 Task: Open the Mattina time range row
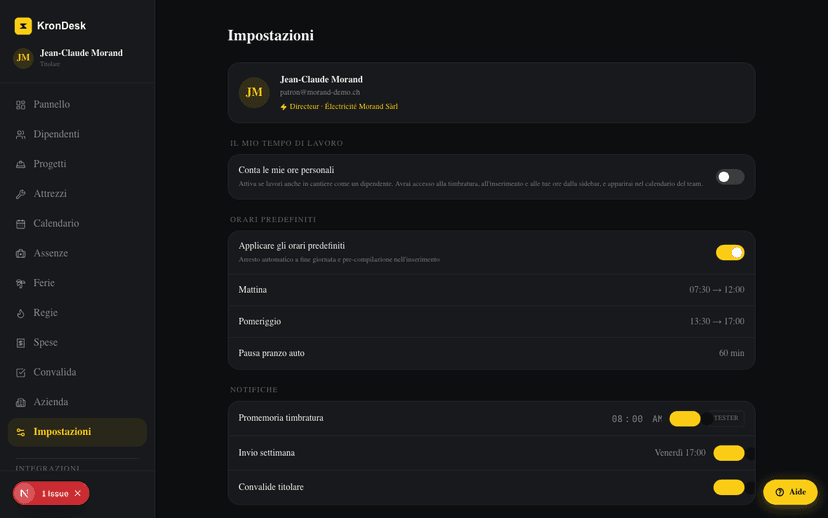click(491, 290)
